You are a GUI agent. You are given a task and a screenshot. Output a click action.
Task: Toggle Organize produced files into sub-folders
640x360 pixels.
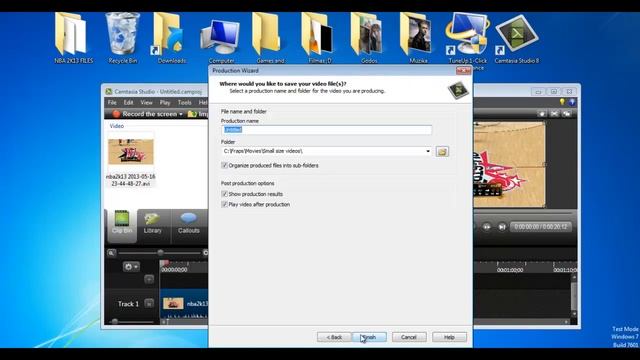(224, 165)
